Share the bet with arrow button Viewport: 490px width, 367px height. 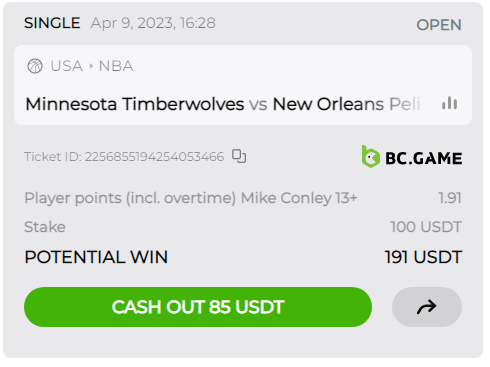pyautogui.click(x=427, y=307)
